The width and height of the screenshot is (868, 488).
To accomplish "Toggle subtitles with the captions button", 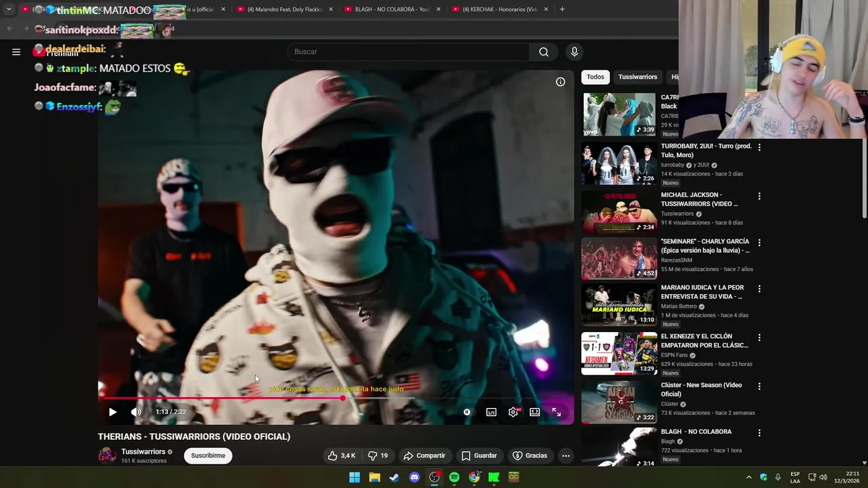I will [x=491, y=411].
